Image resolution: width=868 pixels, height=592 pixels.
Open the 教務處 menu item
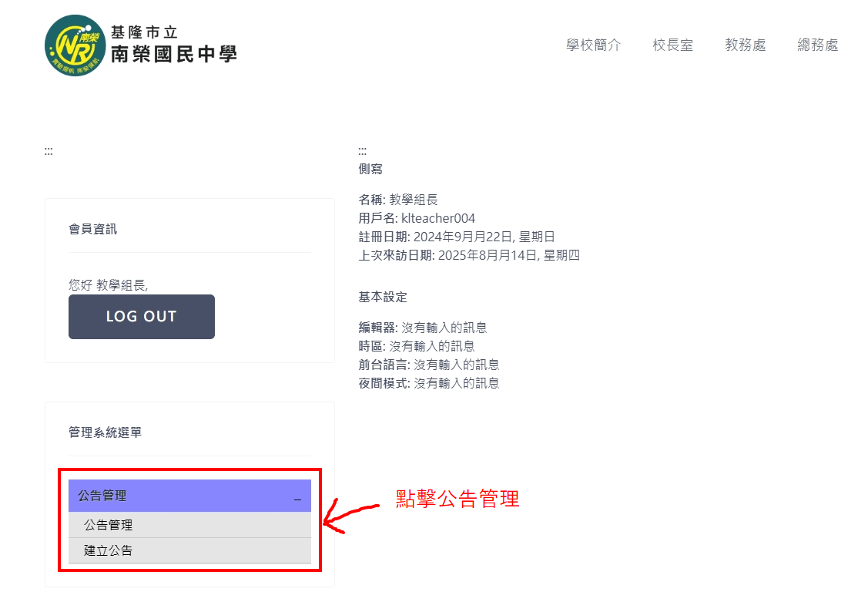[744, 45]
